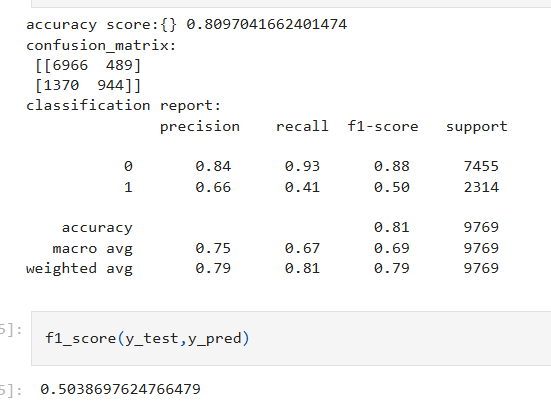Viewport: 551px width, 411px height.
Task: Click the support column header
Action: [477, 127]
